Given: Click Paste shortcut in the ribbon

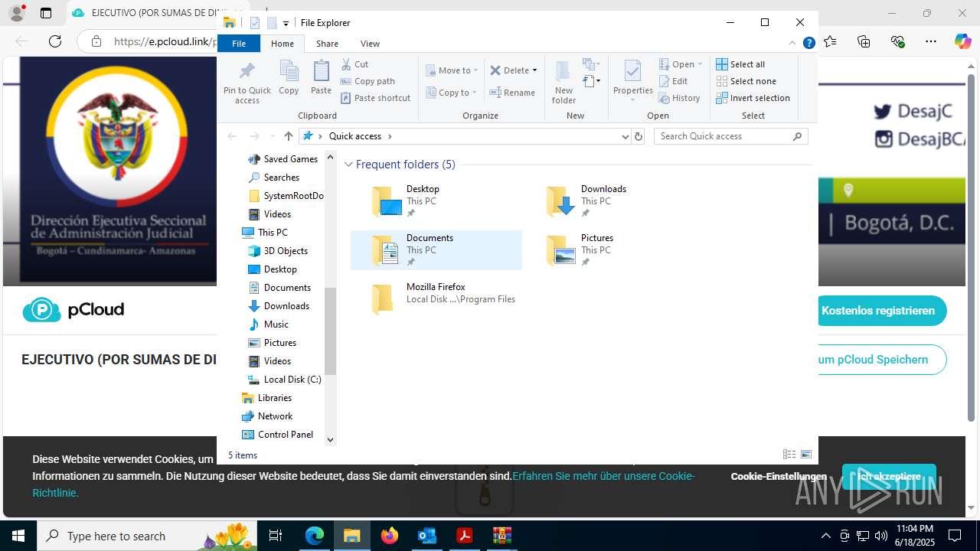Looking at the screenshot, I should 375,98.
